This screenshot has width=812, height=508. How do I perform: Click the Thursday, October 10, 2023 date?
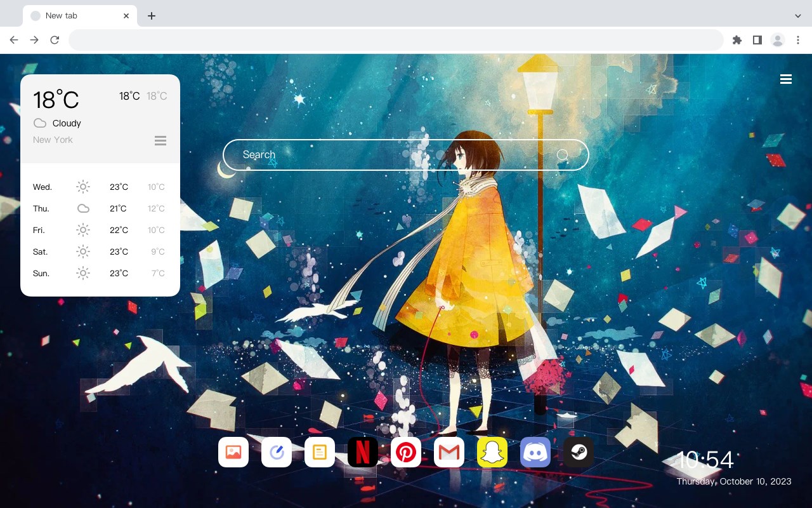click(x=734, y=481)
